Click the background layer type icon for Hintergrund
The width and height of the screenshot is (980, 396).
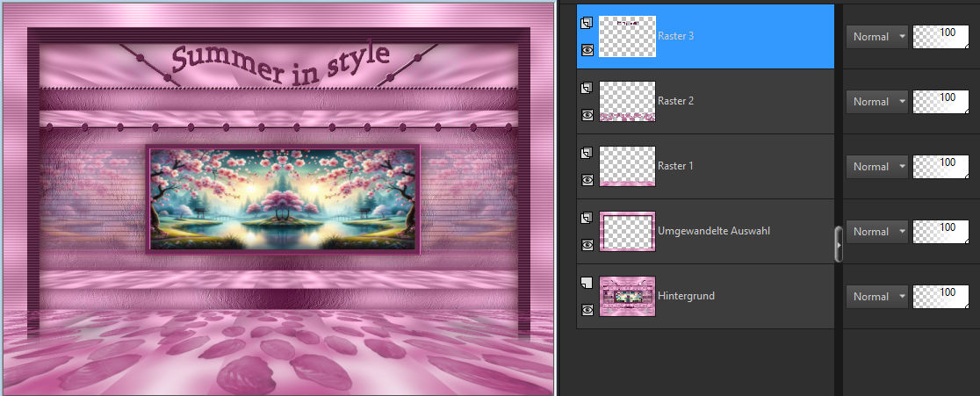click(x=587, y=283)
